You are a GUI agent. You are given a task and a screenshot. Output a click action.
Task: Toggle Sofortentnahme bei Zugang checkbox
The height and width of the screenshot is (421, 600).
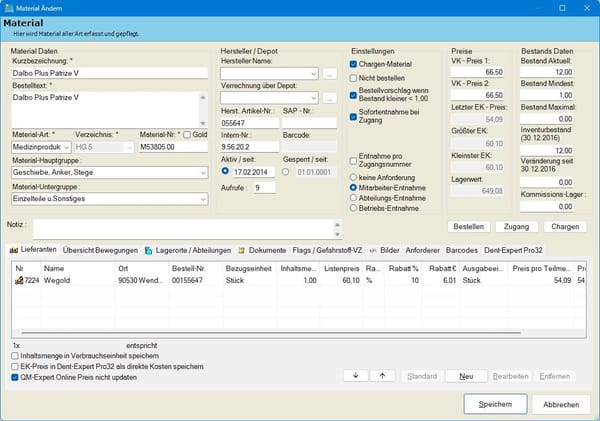[353, 116]
